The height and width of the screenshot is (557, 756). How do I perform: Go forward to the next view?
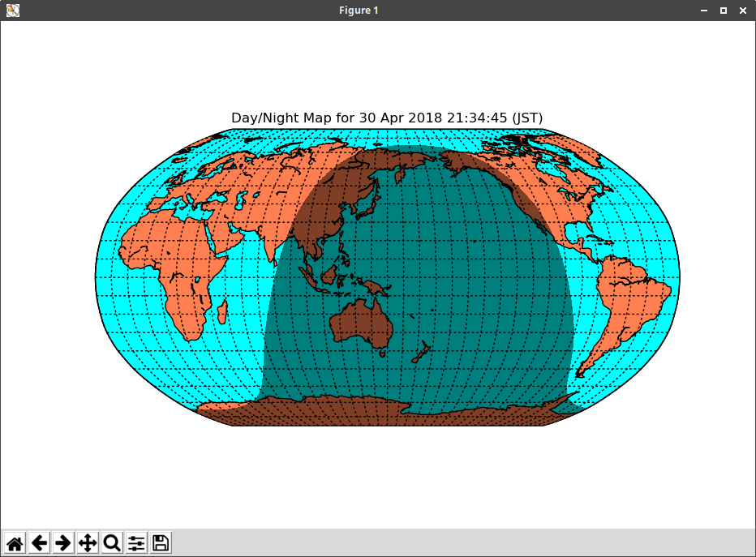63,543
